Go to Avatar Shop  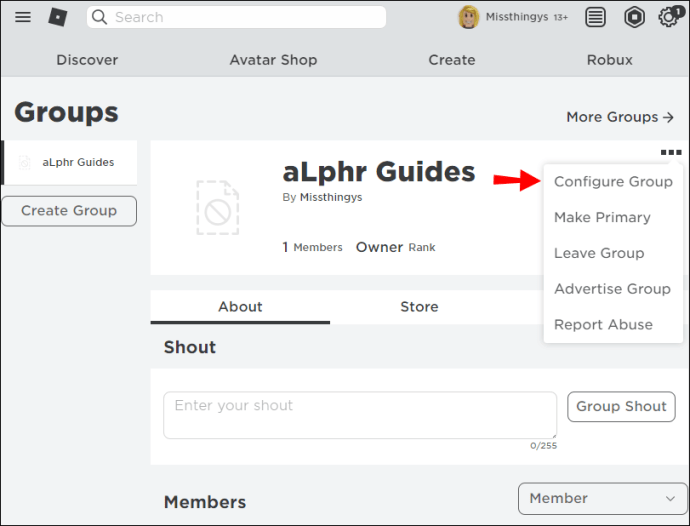273,60
